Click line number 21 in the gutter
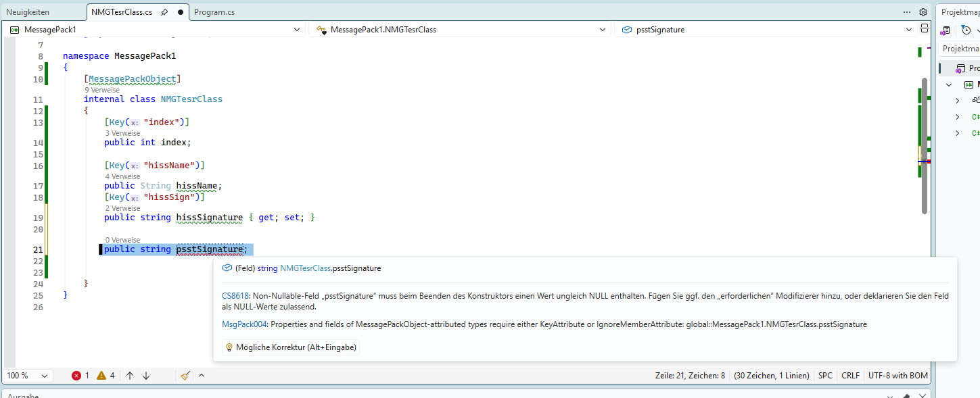The width and height of the screenshot is (980, 398). (38, 249)
